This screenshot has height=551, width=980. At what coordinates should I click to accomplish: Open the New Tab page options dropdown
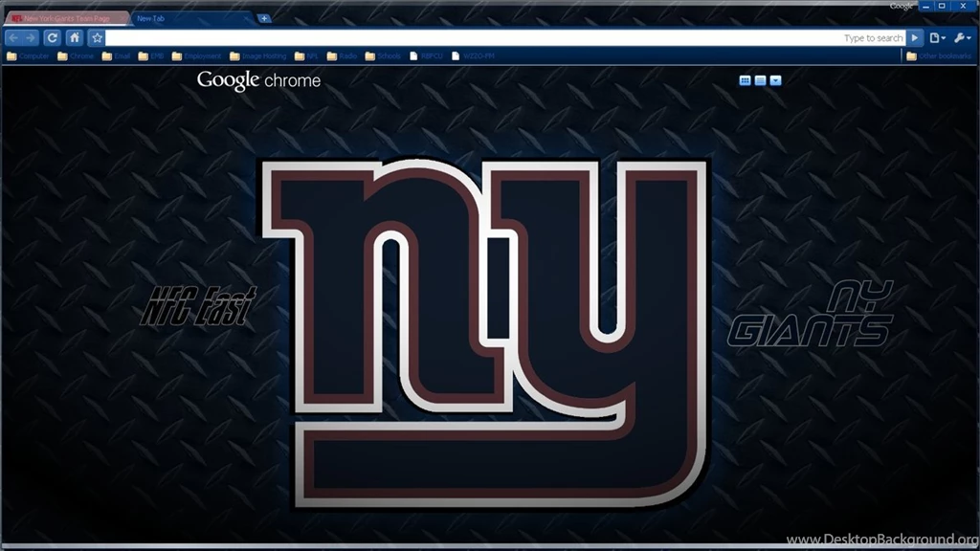tap(775, 80)
